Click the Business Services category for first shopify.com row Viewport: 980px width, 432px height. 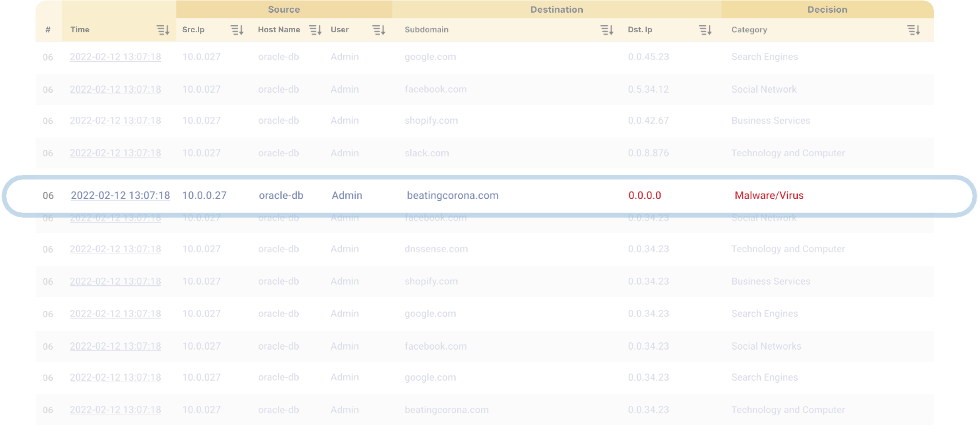771,121
